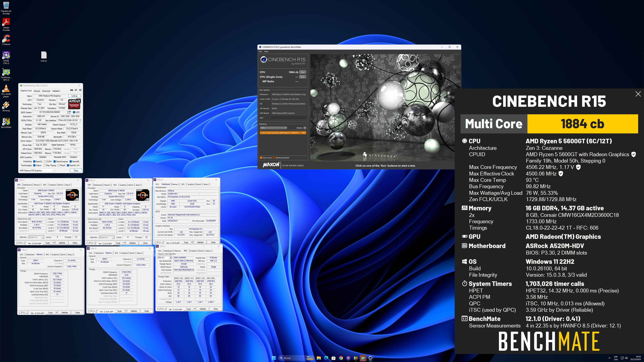Screen dimensions: 644x362
Task: Toggle the UEFI checkbox in GPU-Z
Action: pyautogui.click(x=74, y=112)
